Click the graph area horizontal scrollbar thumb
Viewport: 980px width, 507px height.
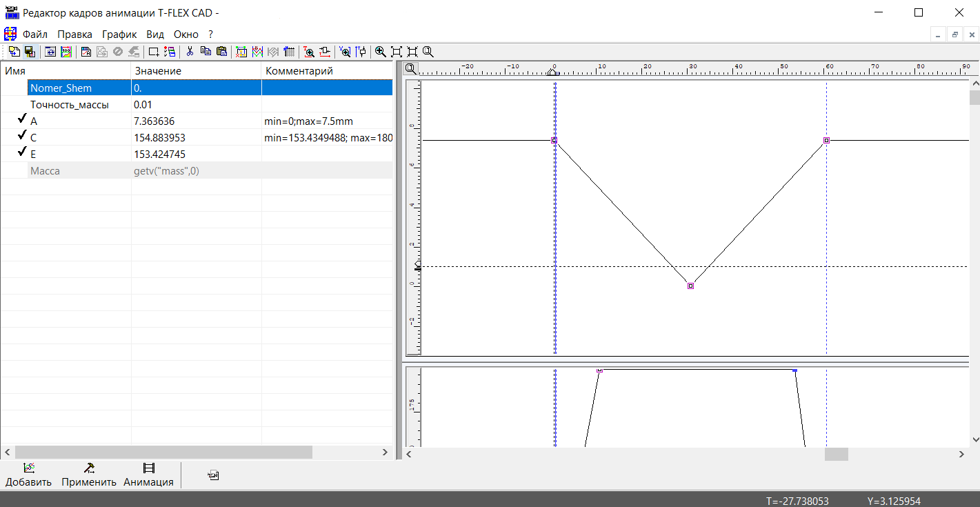(837, 454)
